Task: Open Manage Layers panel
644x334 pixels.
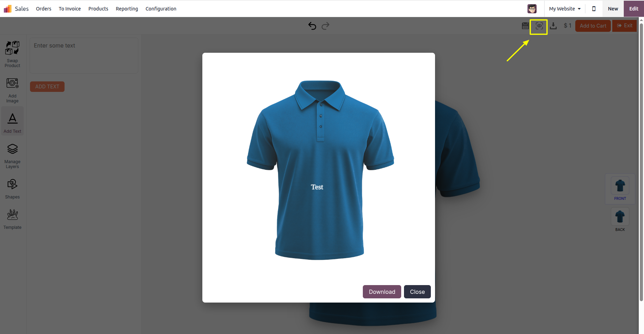Action: coord(13,156)
